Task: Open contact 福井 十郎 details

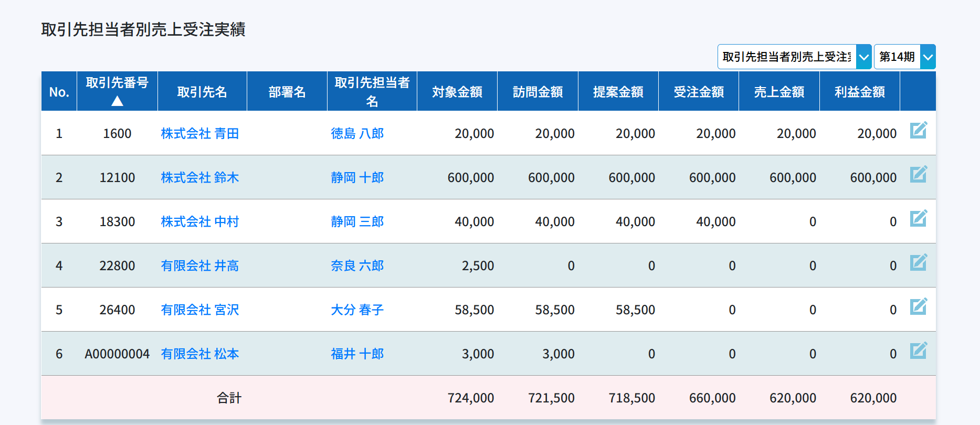Action: coord(357,354)
